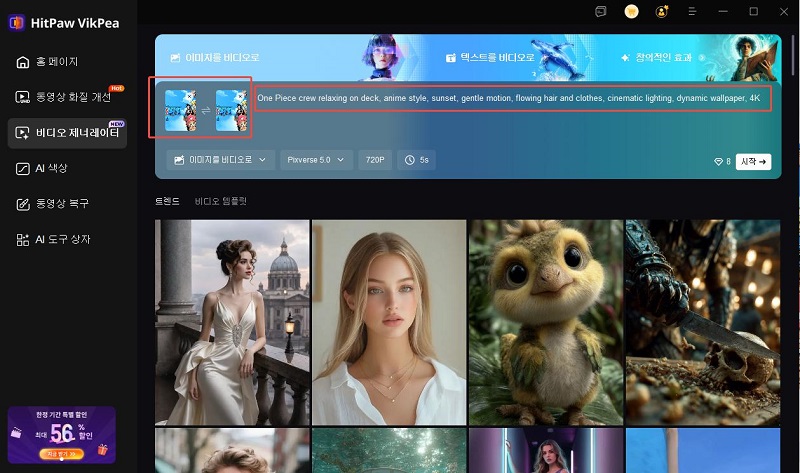Viewport: 800px width, 473px height.
Task: Click the 720P resolution option
Action: point(375,160)
